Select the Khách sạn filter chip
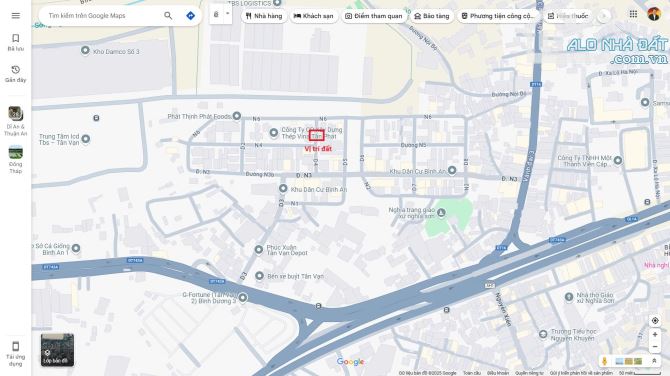 click(314, 16)
